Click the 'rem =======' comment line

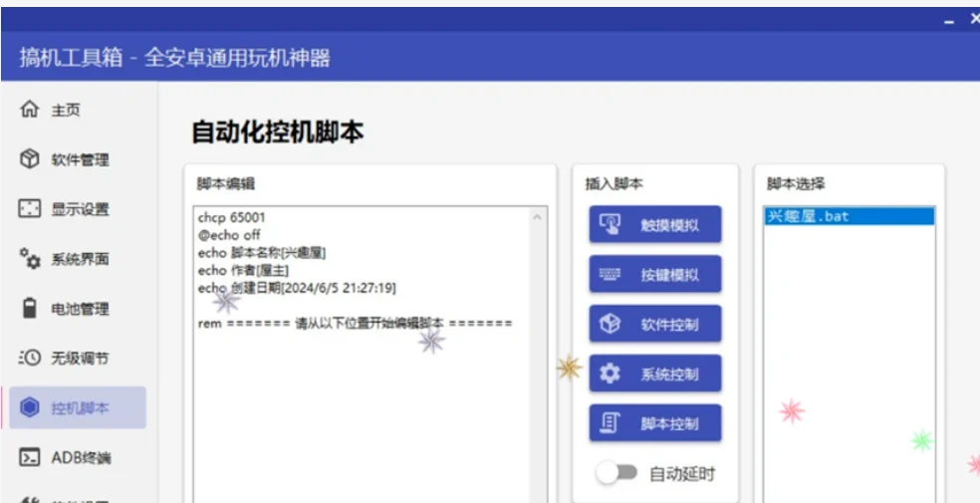tap(355, 323)
